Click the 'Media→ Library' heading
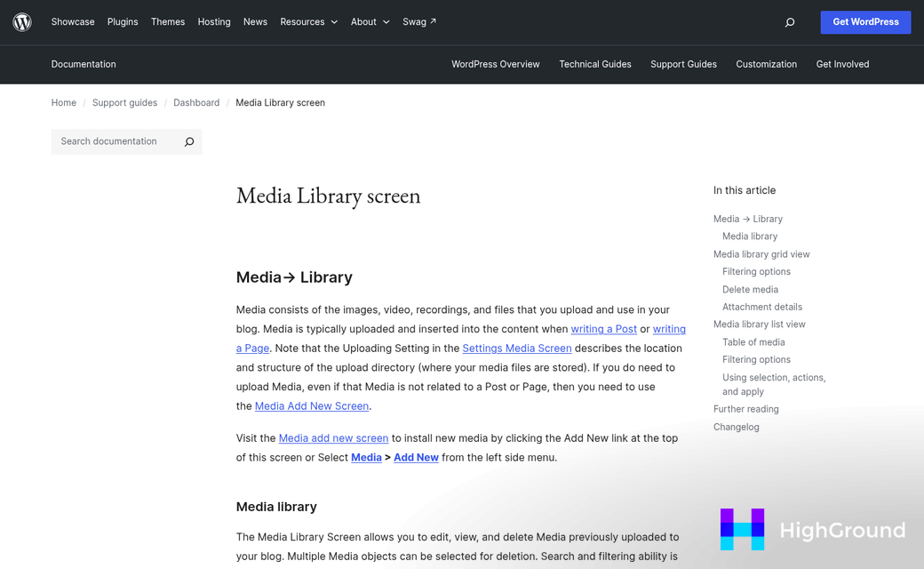The height and width of the screenshot is (569, 924). tap(294, 277)
